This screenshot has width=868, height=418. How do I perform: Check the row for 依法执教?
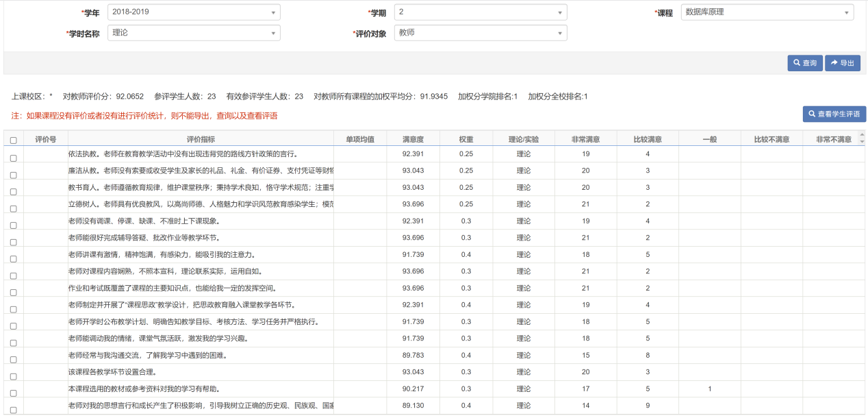[13, 158]
